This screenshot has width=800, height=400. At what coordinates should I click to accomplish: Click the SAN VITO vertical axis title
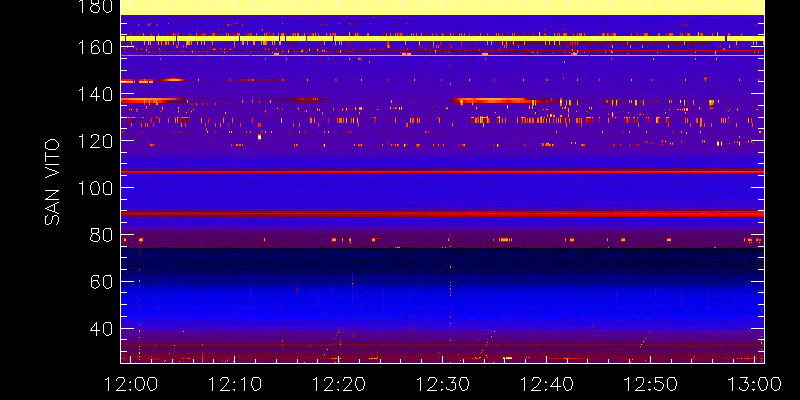tap(52, 182)
